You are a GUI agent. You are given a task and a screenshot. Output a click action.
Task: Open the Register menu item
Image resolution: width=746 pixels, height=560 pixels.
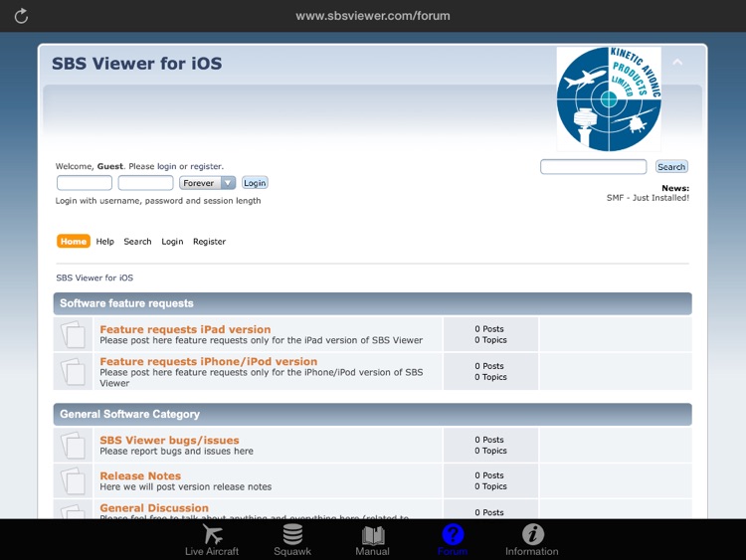click(x=209, y=242)
